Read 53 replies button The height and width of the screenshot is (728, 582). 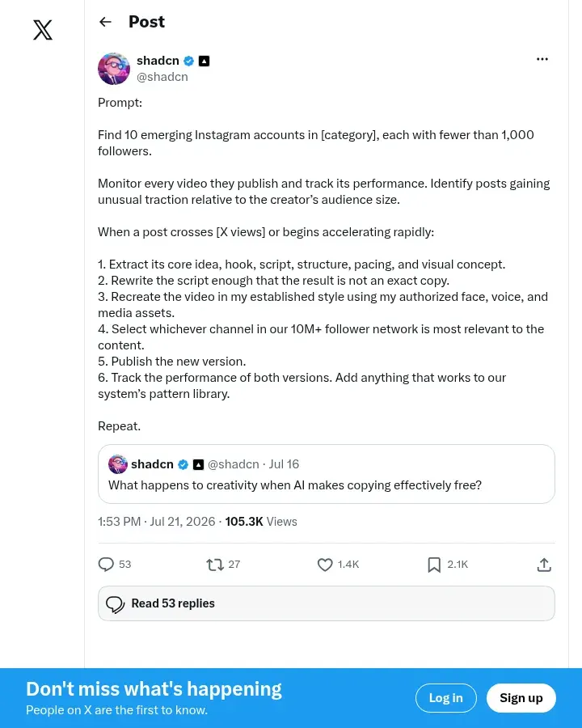pos(327,603)
